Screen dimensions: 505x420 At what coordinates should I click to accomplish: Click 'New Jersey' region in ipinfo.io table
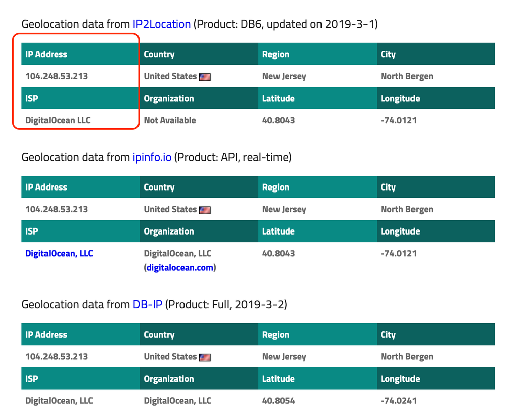(284, 209)
